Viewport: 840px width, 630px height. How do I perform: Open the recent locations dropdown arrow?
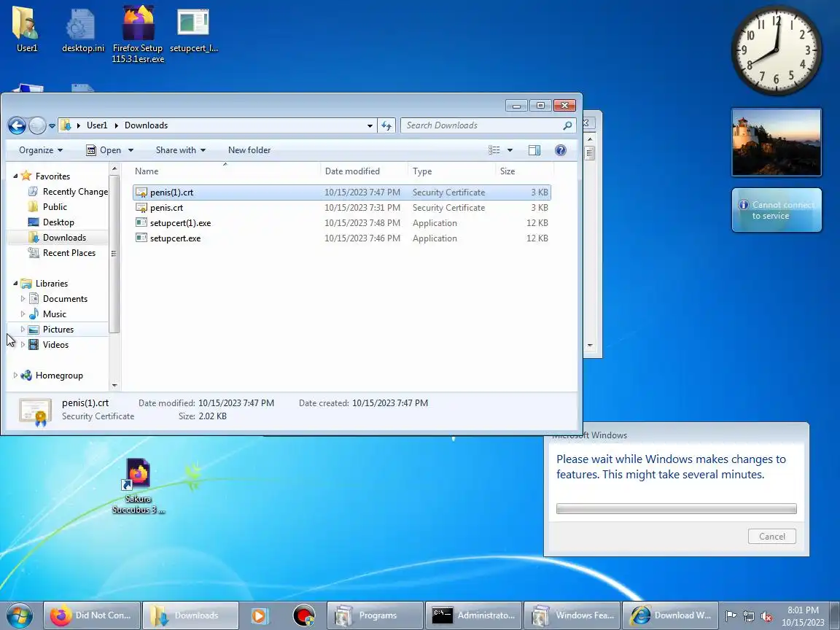click(52, 126)
